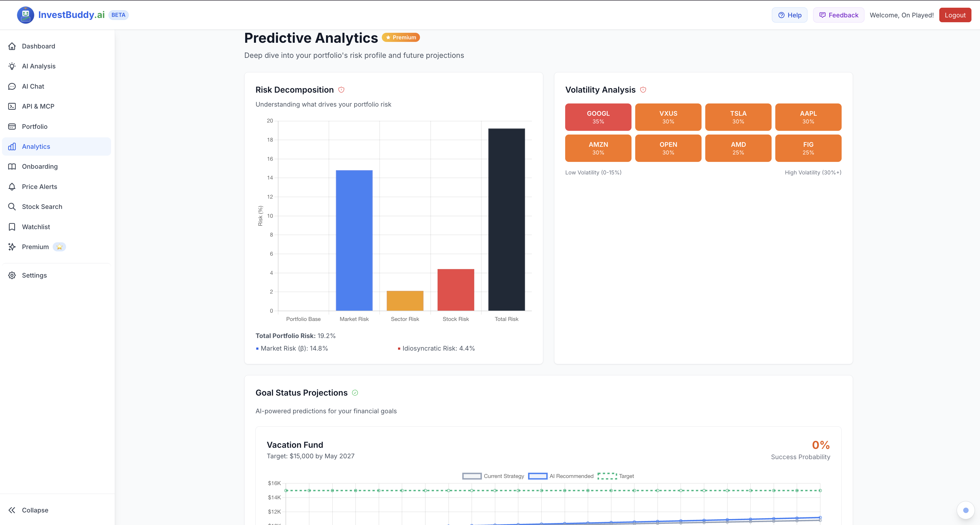Image resolution: width=980 pixels, height=525 pixels.
Task: Open the AI Analysis panel icon
Action: [x=12, y=66]
